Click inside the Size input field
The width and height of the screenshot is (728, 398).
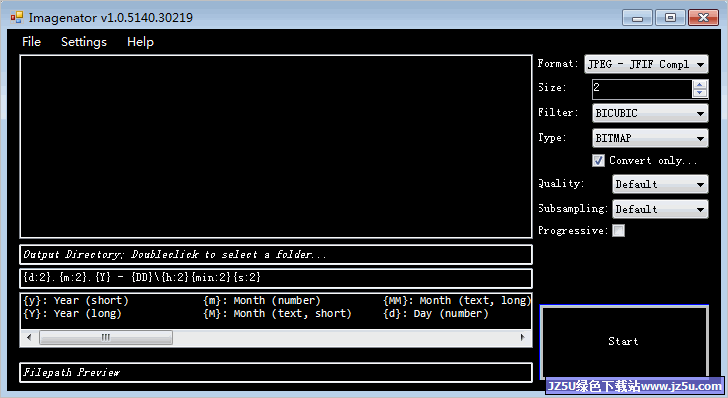(642, 89)
